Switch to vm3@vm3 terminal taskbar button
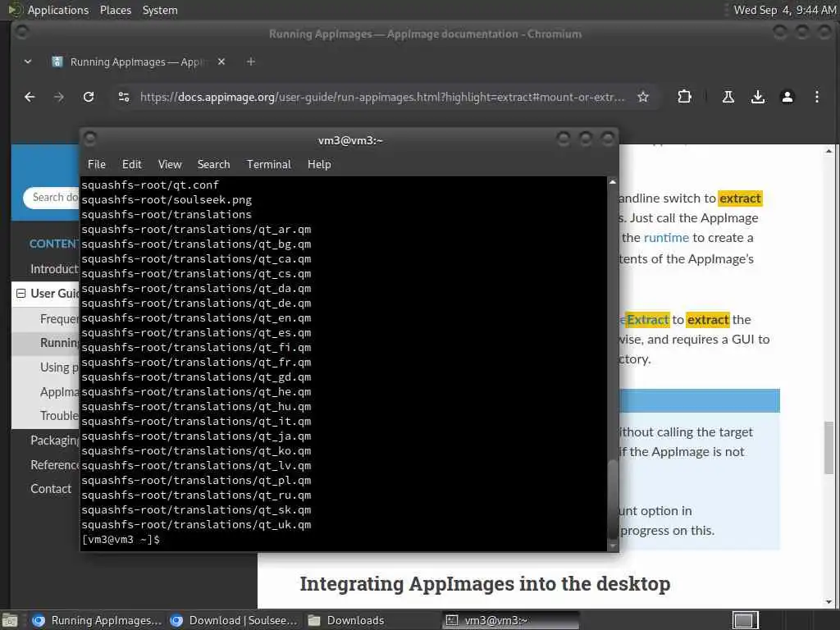 511,620
